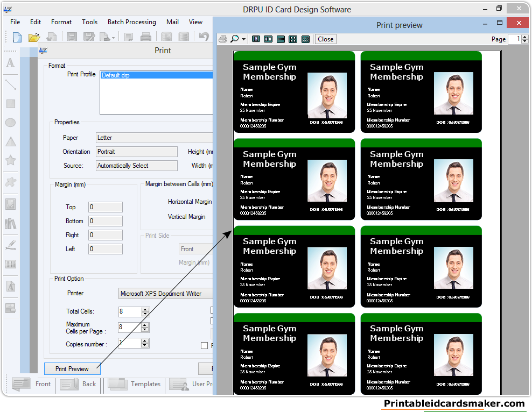This screenshot has height=412, width=532.
Task: Create a new document from the toolbar
Action: tap(17, 37)
